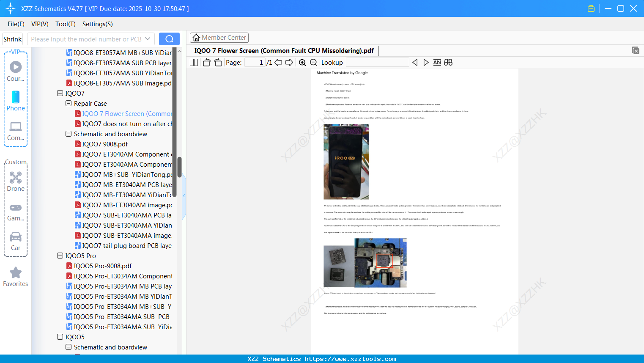
Task: Collapse the IQOO7 tree node
Action: [60, 93]
